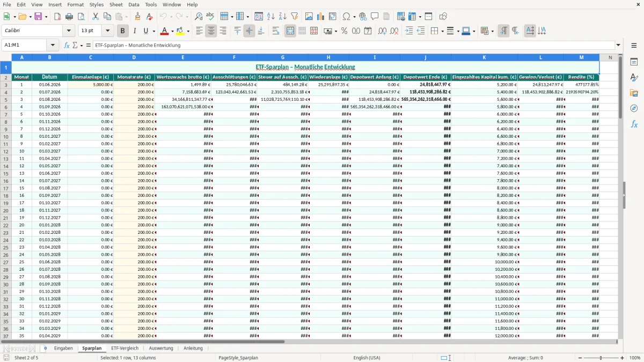Open the Border Style dropdown arrow
This screenshot has width=644, height=362.
[x=457, y=31]
